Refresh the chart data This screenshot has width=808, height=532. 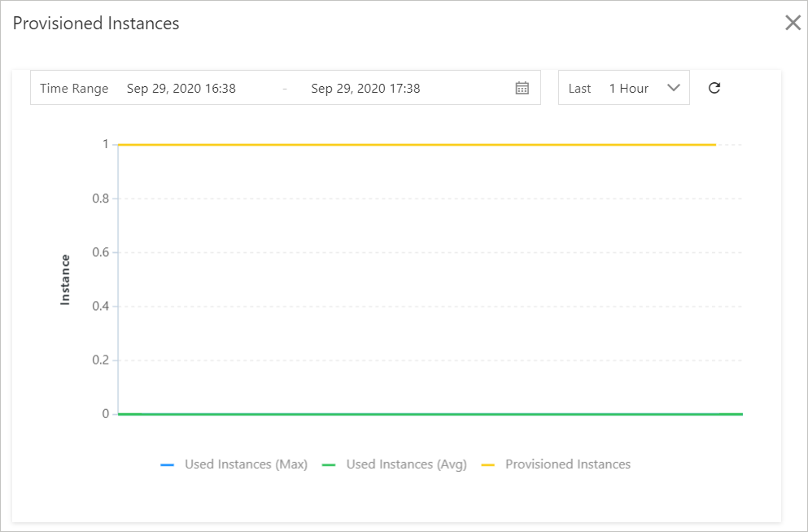714,88
